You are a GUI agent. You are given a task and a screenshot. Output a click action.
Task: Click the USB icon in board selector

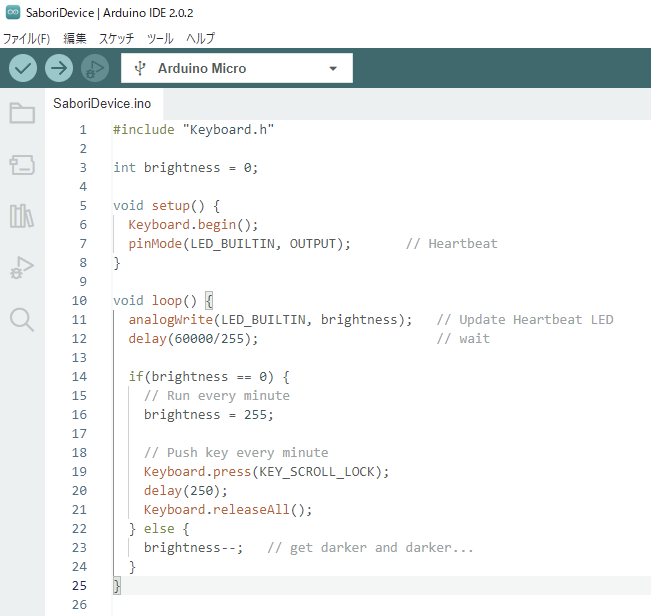pyautogui.click(x=140, y=68)
